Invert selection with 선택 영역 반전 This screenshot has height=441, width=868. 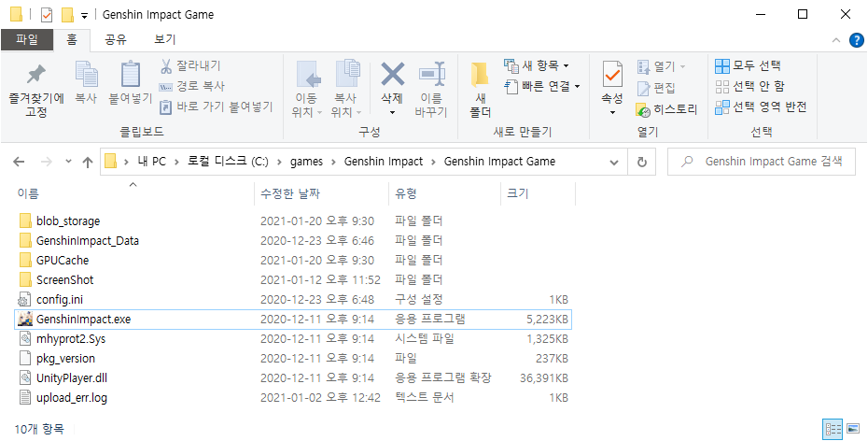click(x=761, y=107)
